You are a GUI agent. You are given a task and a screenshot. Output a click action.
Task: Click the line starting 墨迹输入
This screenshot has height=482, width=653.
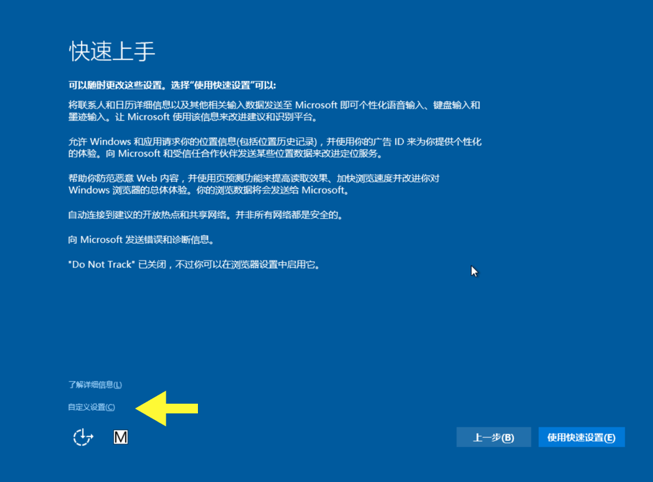192,117
